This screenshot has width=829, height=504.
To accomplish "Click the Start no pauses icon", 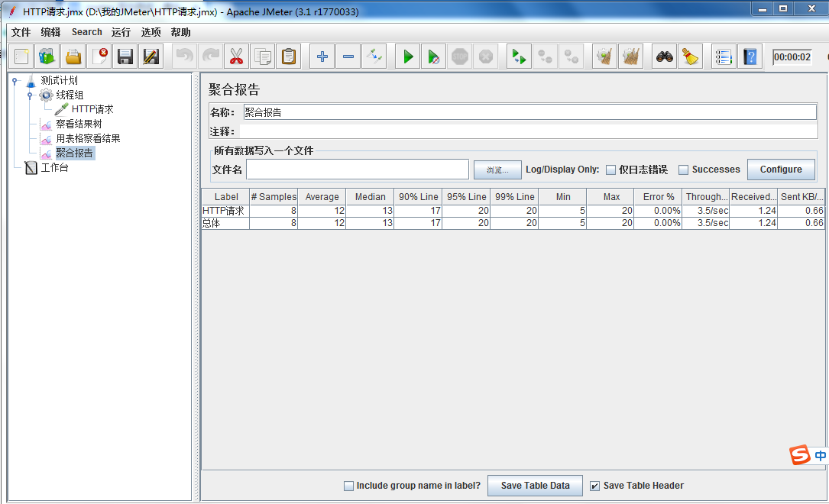I will point(433,57).
